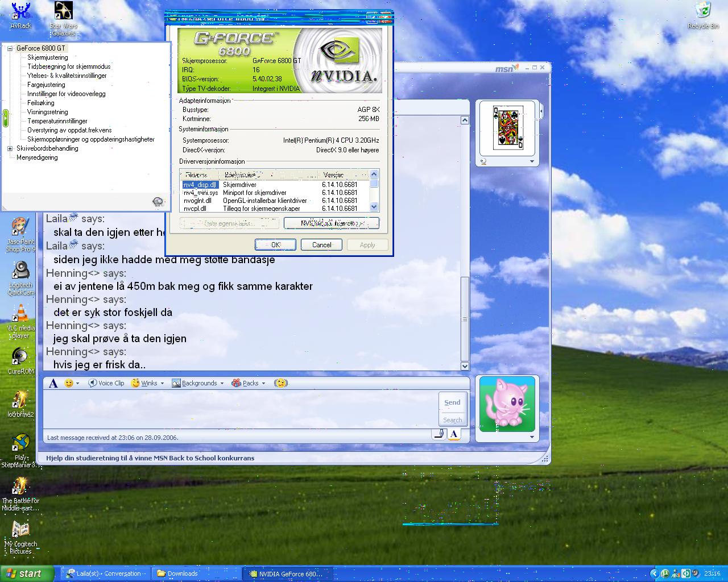Launch Play StepMania shortcut

pyautogui.click(x=20, y=451)
